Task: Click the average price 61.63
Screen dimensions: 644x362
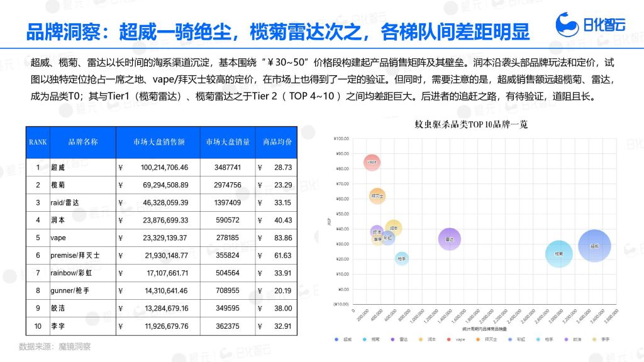Action: click(283, 255)
